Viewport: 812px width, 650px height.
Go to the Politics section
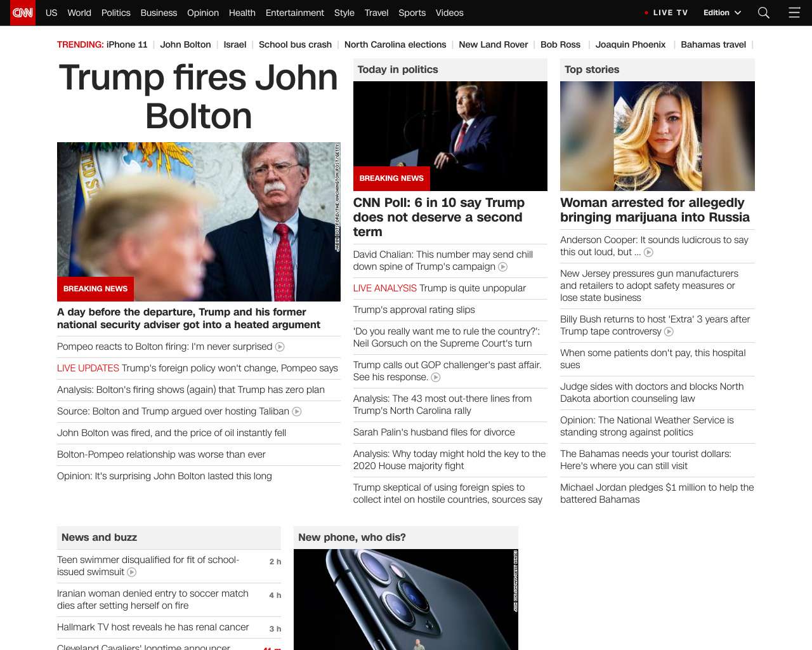116,13
